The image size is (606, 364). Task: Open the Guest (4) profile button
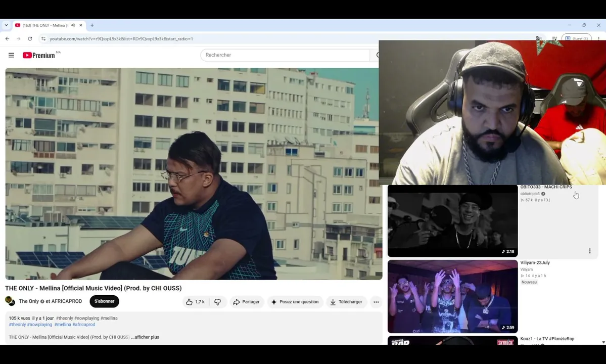[x=577, y=38]
